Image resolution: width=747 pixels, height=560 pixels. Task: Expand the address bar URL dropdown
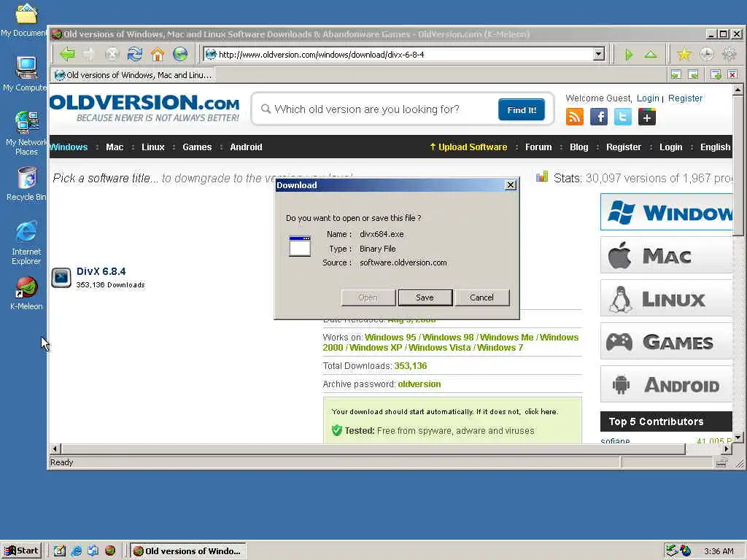tap(599, 54)
